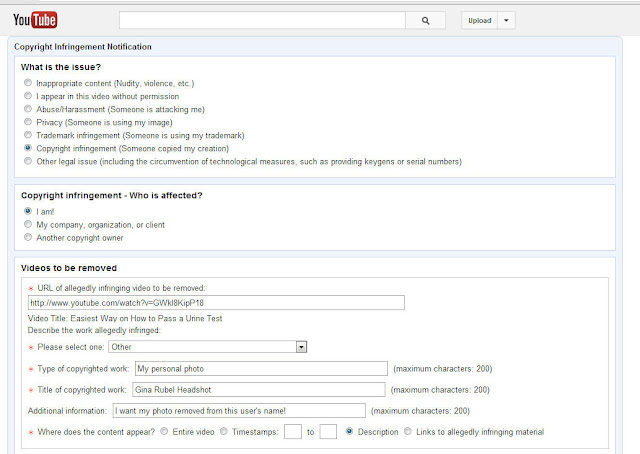Choose Privacy (Someone is using my image)
The height and width of the screenshot is (454, 640).
(28, 122)
